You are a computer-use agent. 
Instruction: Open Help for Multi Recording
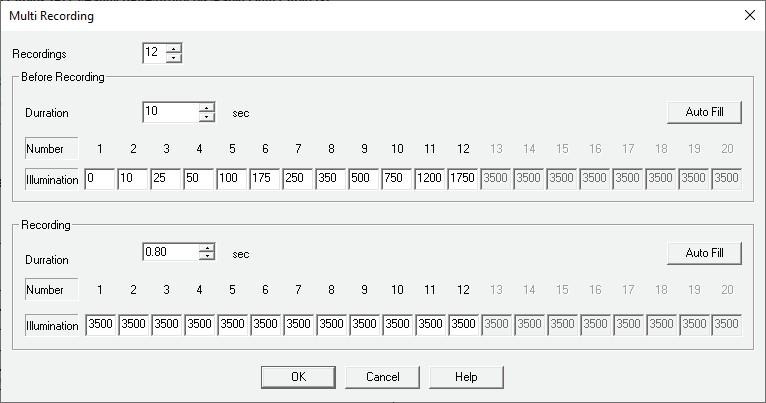pyautogui.click(x=466, y=377)
